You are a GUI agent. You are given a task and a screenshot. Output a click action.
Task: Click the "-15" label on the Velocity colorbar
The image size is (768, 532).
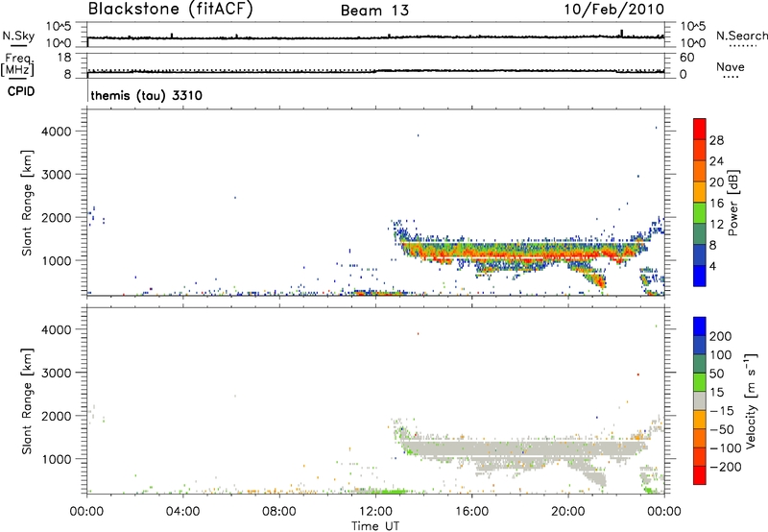pyautogui.click(x=722, y=410)
